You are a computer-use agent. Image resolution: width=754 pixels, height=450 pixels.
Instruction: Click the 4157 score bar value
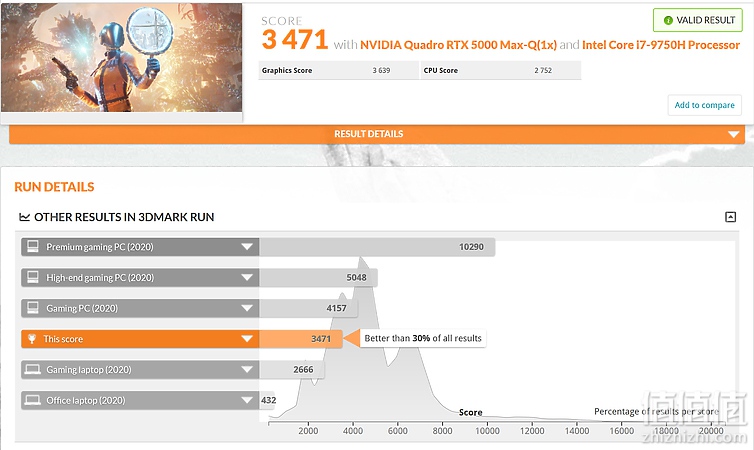point(336,308)
